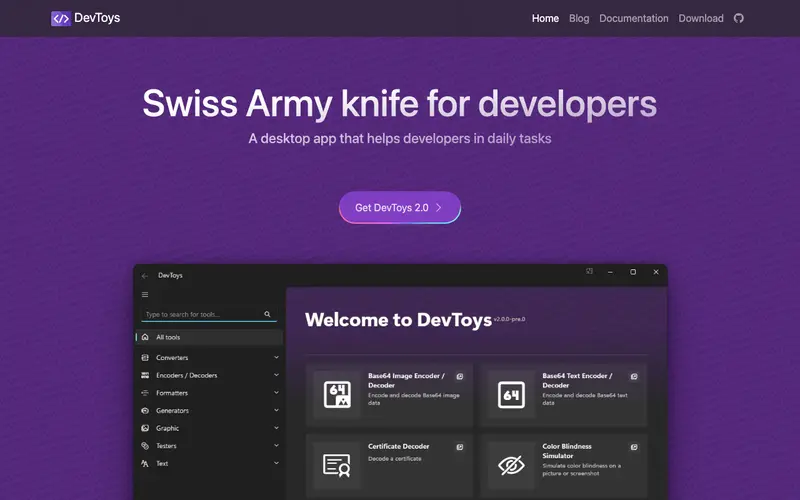This screenshot has width=800, height=500.
Task: Click the compact overlay icon in title bar
Action: [589, 271]
